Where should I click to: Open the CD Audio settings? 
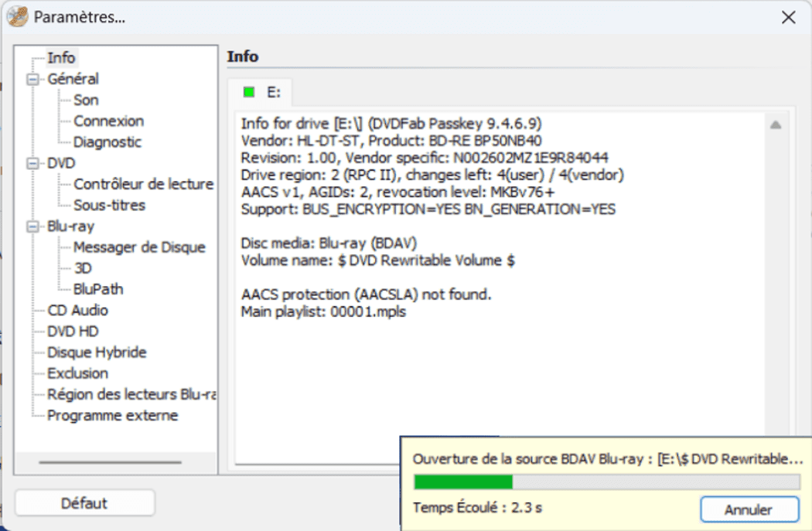click(77, 311)
